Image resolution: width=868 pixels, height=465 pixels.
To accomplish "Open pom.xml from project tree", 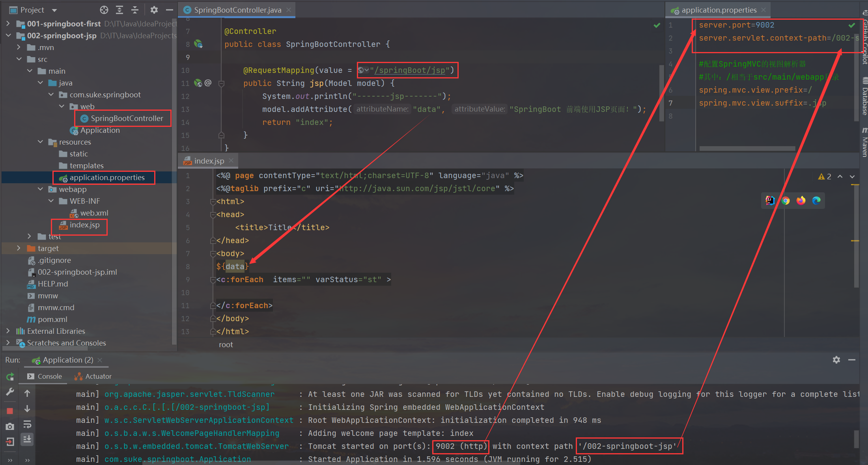I will tap(52, 319).
